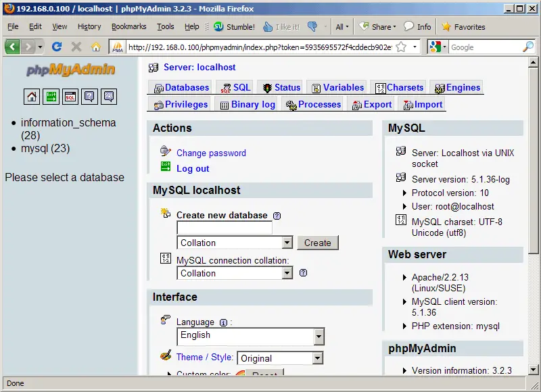Open MySQL connection collation dropdown
This screenshot has width=541, height=392.
point(235,273)
